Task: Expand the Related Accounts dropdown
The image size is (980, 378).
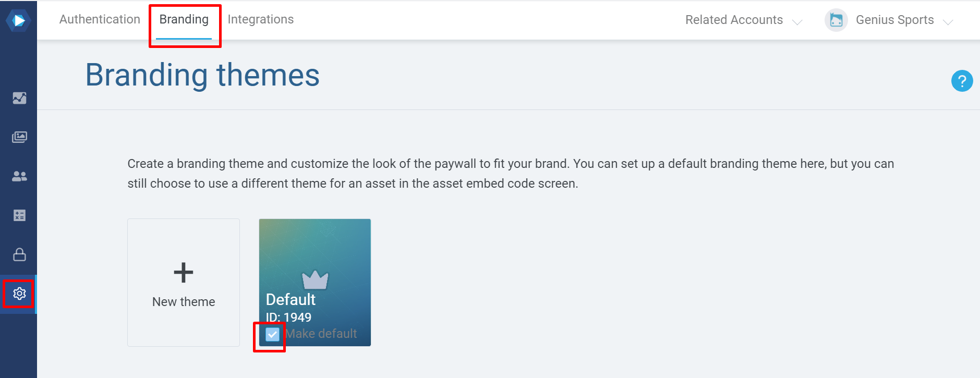Action: click(743, 20)
